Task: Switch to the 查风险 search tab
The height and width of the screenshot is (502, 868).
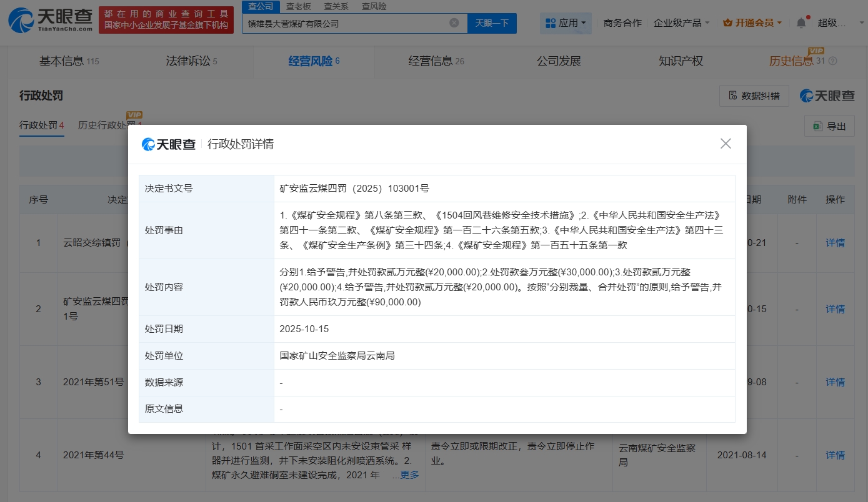Action: point(374,6)
